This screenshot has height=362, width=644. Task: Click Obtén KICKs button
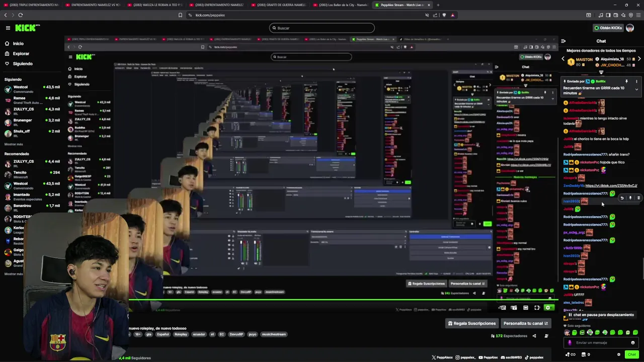[x=608, y=28]
